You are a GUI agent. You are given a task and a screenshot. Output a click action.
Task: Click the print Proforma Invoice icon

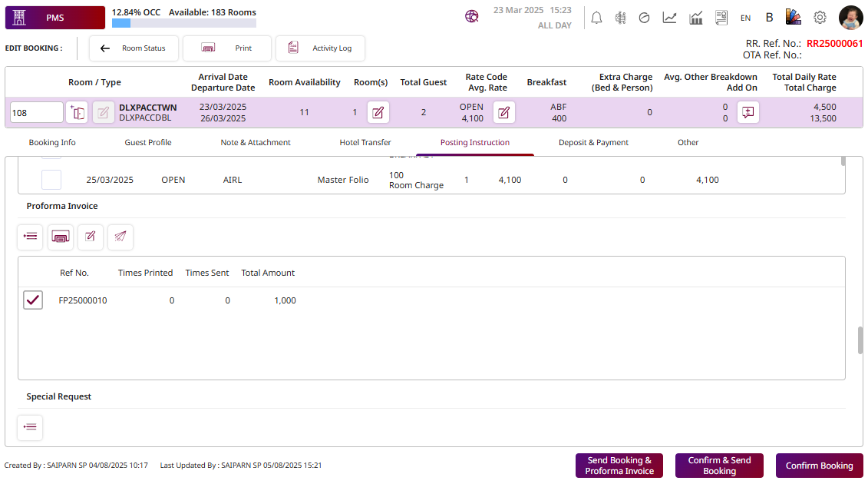tap(61, 237)
